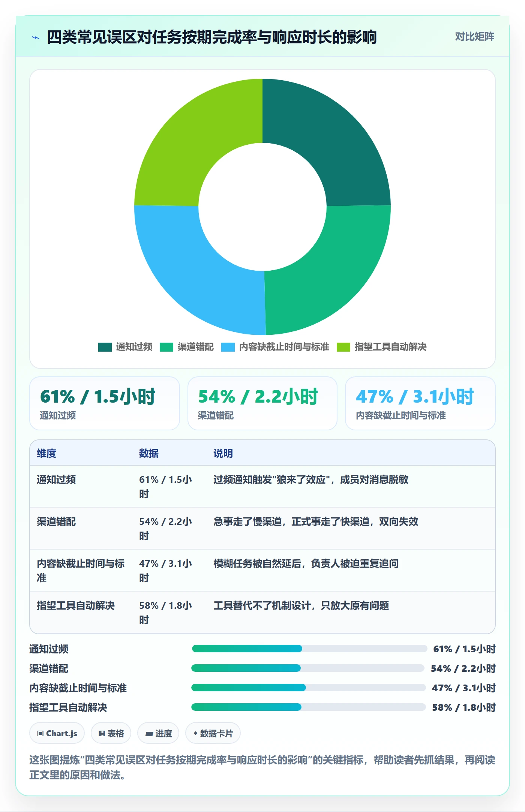Select the 61% / 1.5小时 data card
The image size is (525, 812).
point(105,403)
